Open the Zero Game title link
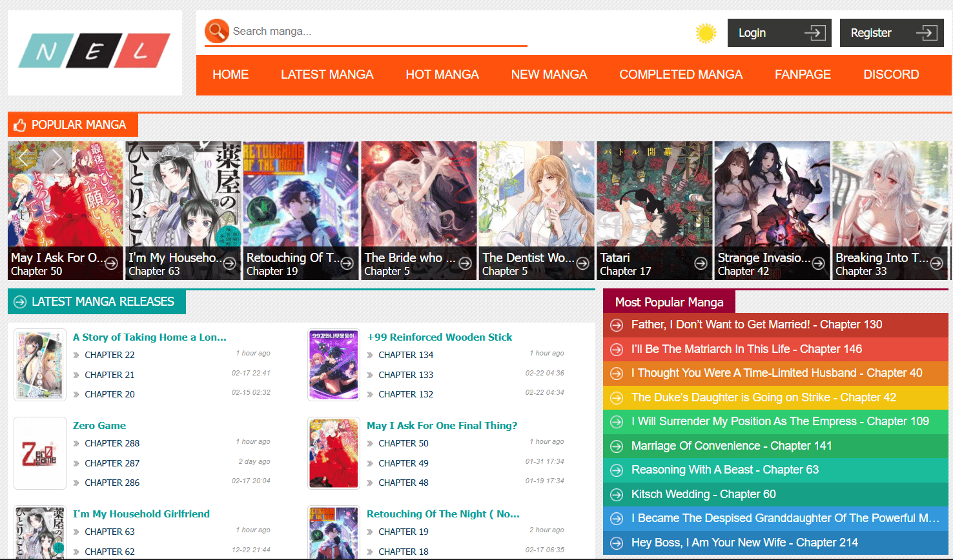This screenshot has height=560, width=953. coord(99,426)
